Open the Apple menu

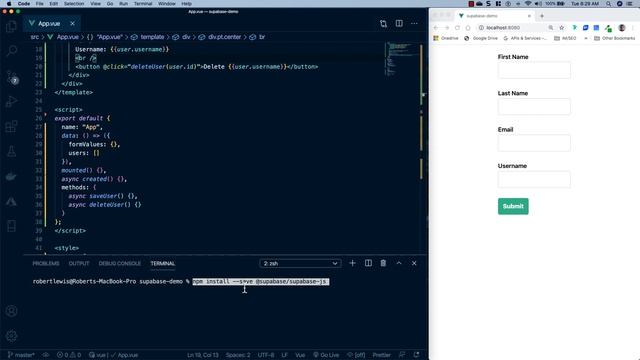[9, 4]
